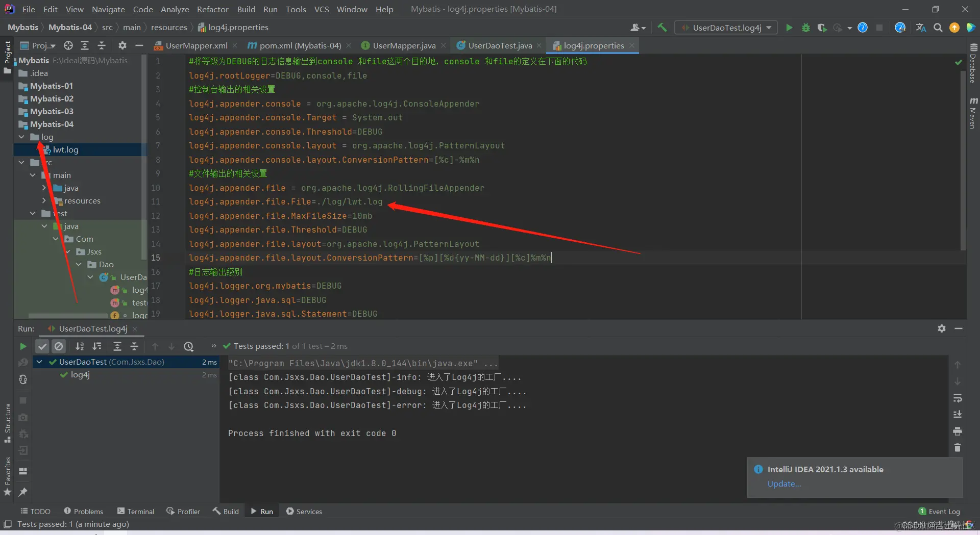Open the blue gauge profiler icon left of Stop
The image size is (980, 535).
tap(863, 28)
